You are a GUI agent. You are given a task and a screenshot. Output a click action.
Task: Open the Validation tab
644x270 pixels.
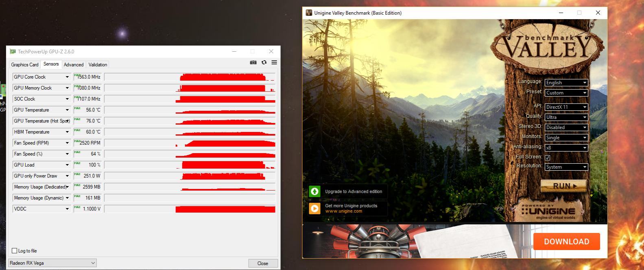[98, 65]
